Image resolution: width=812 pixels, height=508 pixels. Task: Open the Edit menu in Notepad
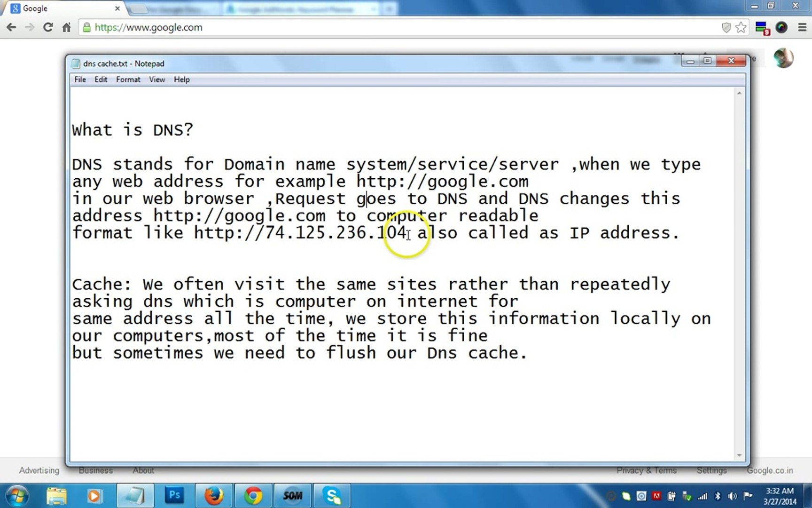click(101, 79)
